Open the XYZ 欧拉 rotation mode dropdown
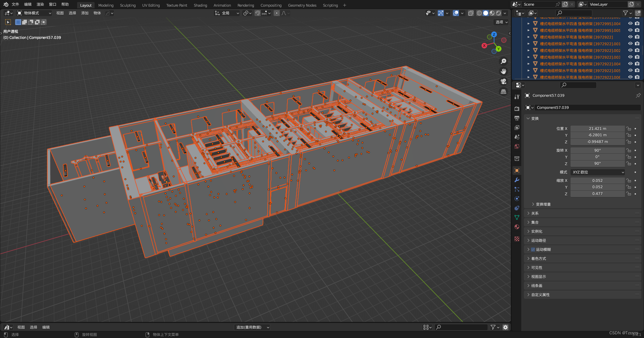The image size is (644, 338). (x=597, y=172)
